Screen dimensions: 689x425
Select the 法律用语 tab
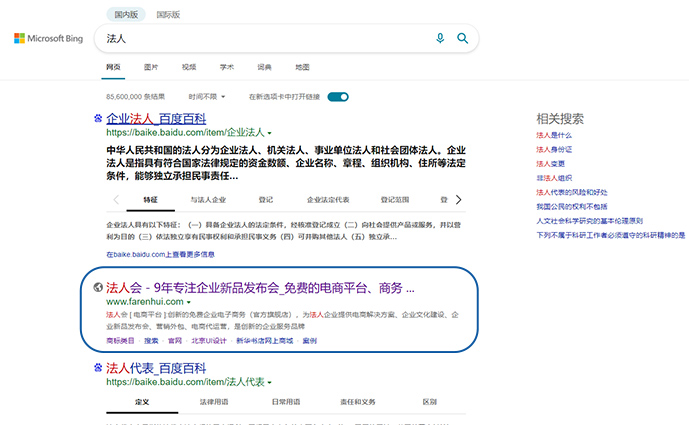pyautogui.click(x=214, y=402)
